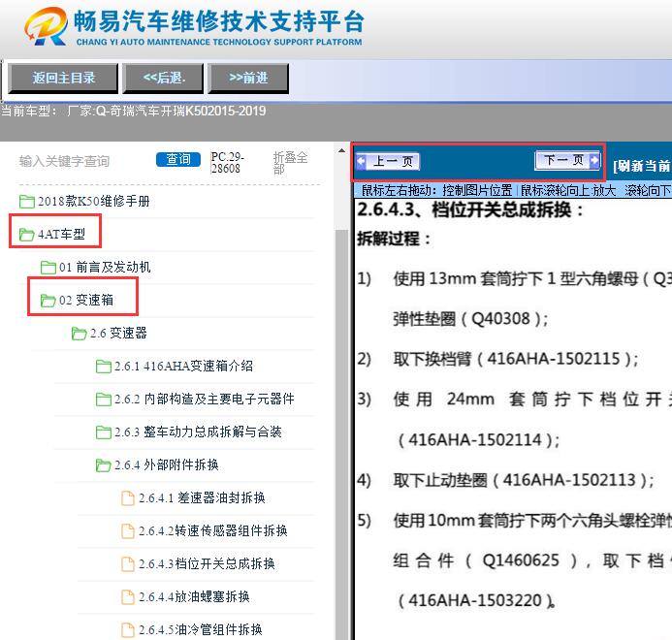Image resolution: width=672 pixels, height=640 pixels.
Task: Click the platform R logo
Action: tap(47, 26)
